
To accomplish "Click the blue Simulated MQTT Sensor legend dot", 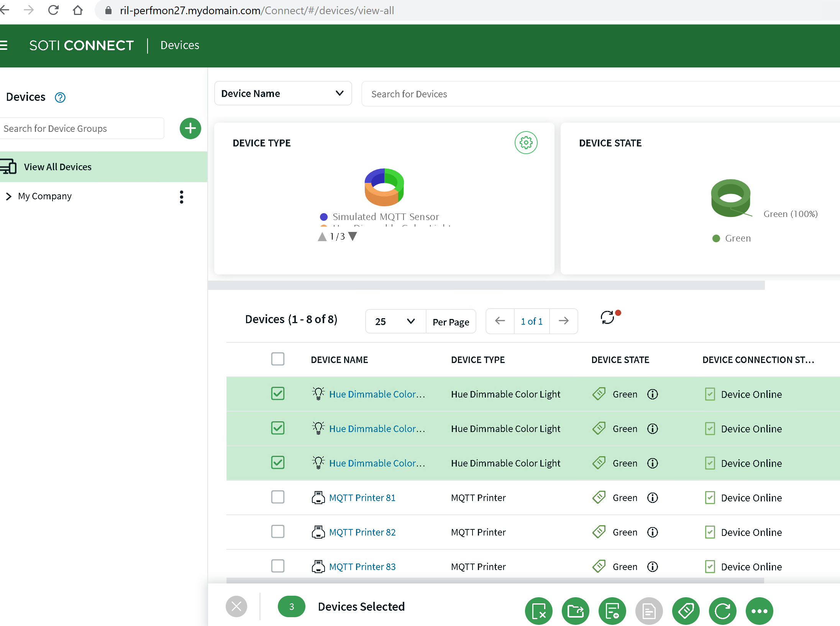I will click(324, 217).
